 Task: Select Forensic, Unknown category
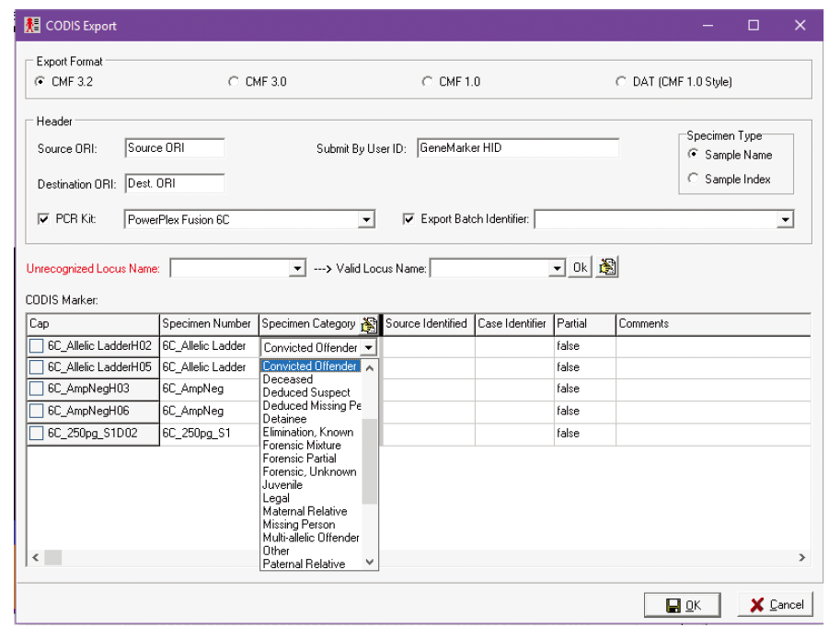pyautogui.click(x=311, y=471)
